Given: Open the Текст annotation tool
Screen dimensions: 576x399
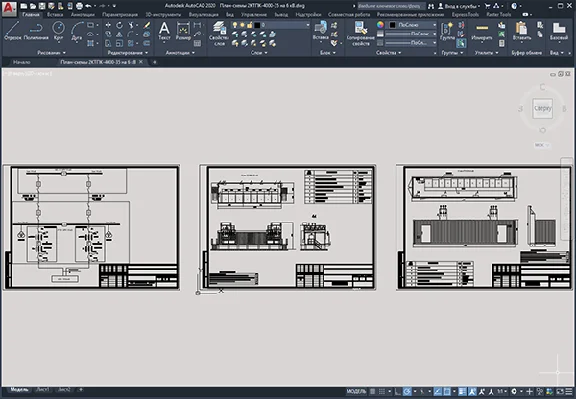Looking at the screenshot, I should pyautogui.click(x=164, y=30).
